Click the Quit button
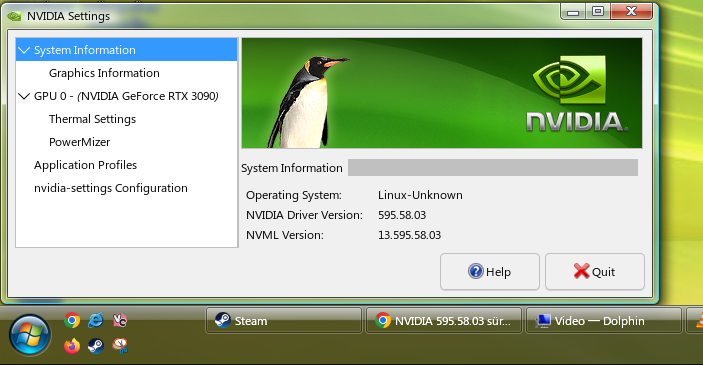This screenshot has width=703, height=365. (595, 272)
